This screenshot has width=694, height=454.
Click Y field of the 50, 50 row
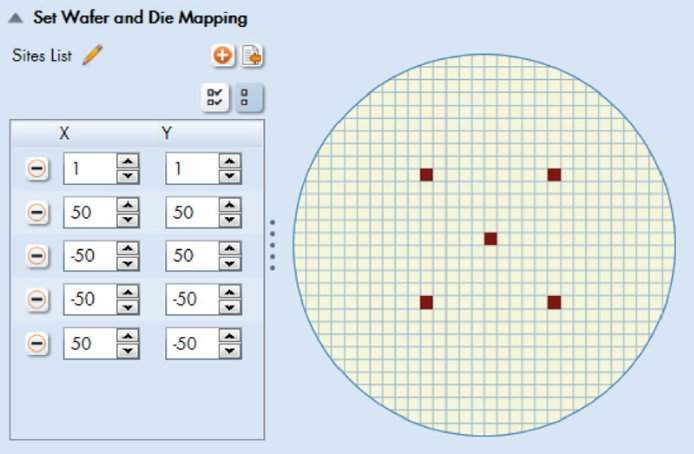tap(192, 212)
